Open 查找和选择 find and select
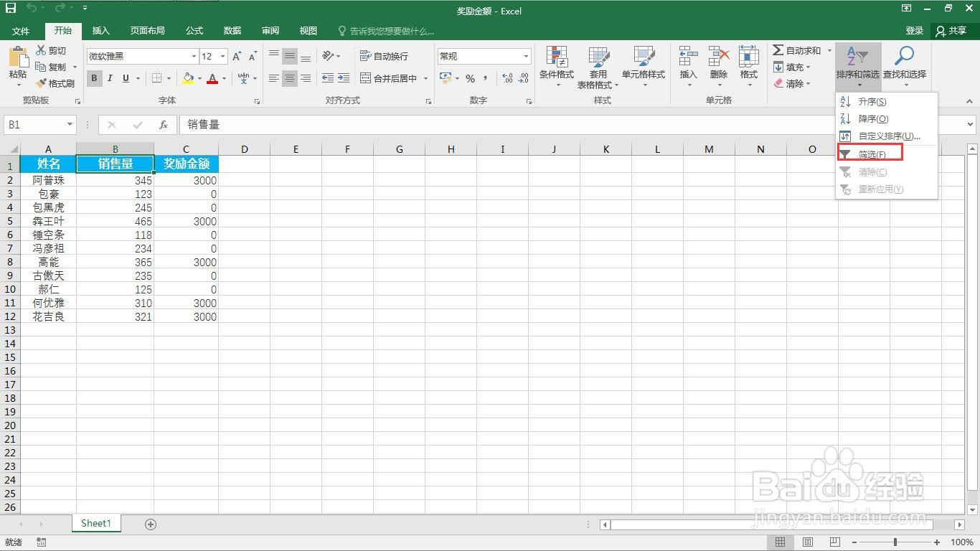Viewport: 980px width, 551px height. tap(905, 67)
